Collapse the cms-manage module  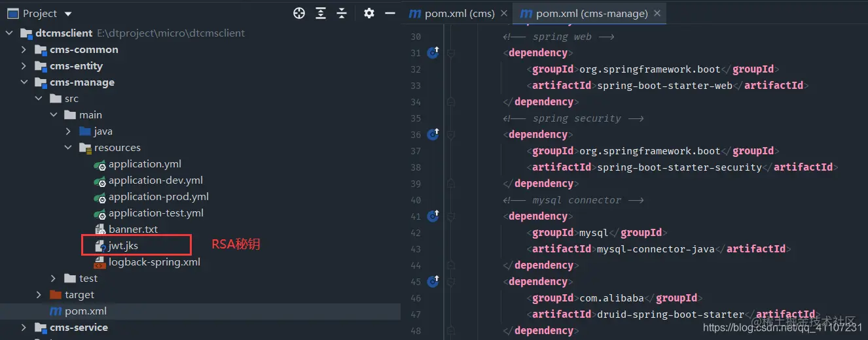point(24,82)
